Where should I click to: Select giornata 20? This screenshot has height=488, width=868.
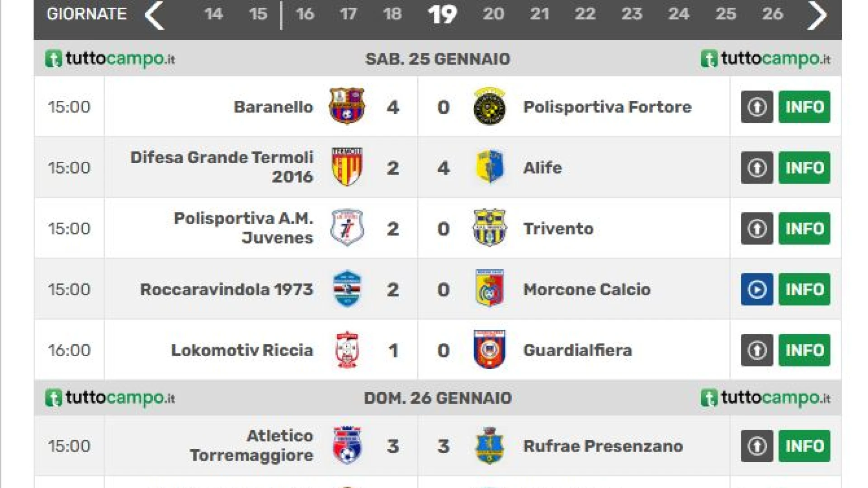pyautogui.click(x=493, y=14)
